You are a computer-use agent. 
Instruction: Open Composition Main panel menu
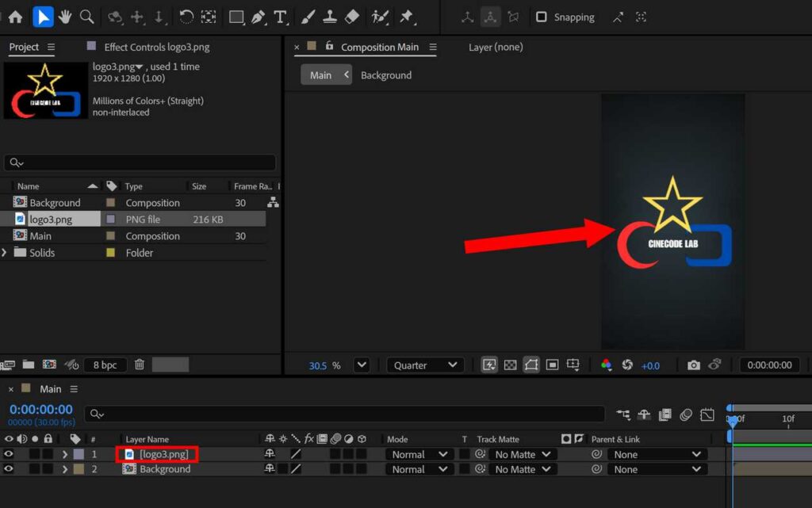point(433,47)
